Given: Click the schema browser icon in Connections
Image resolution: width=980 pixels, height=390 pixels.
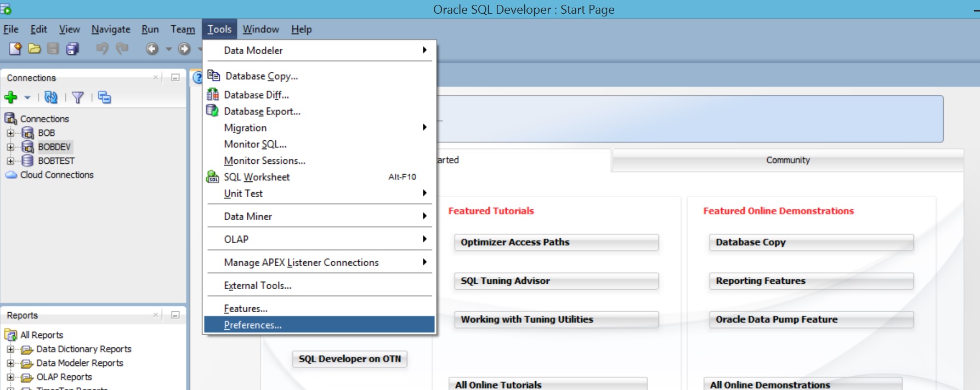Looking at the screenshot, I should tap(104, 97).
